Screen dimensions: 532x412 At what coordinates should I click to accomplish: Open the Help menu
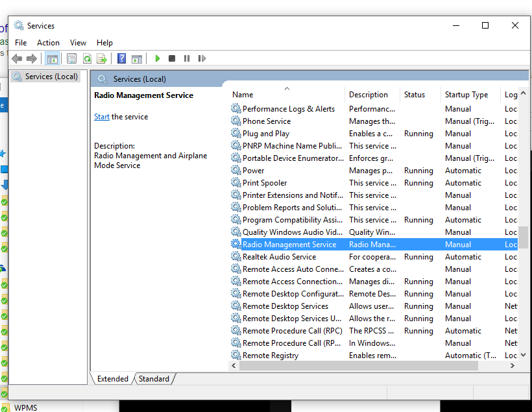point(104,43)
